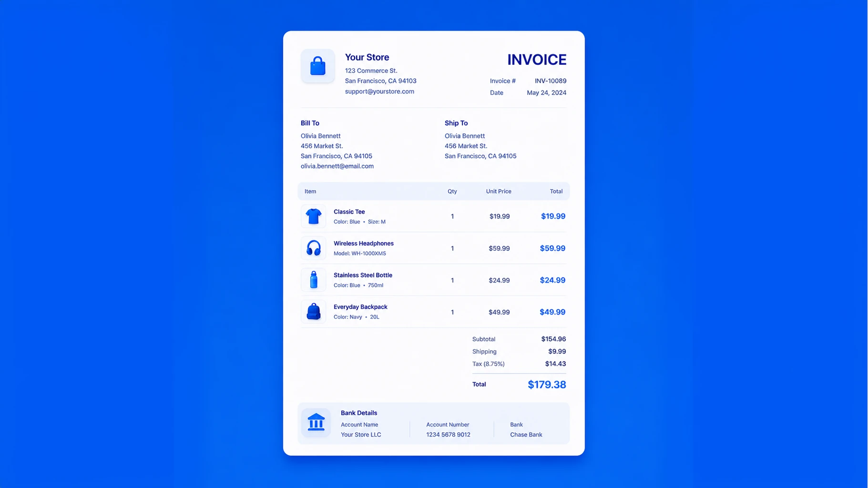Select Olivia Bennett under Bill To
868x488 pixels.
(321, 136)
